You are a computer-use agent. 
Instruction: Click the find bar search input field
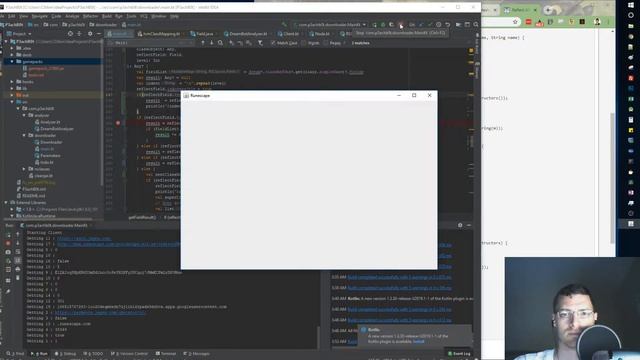click(151, 43)
